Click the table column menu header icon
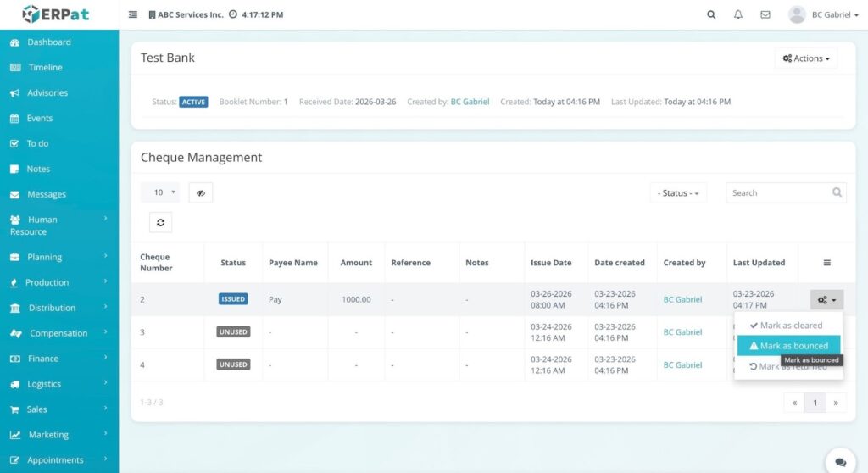 [x=827, y=263]
